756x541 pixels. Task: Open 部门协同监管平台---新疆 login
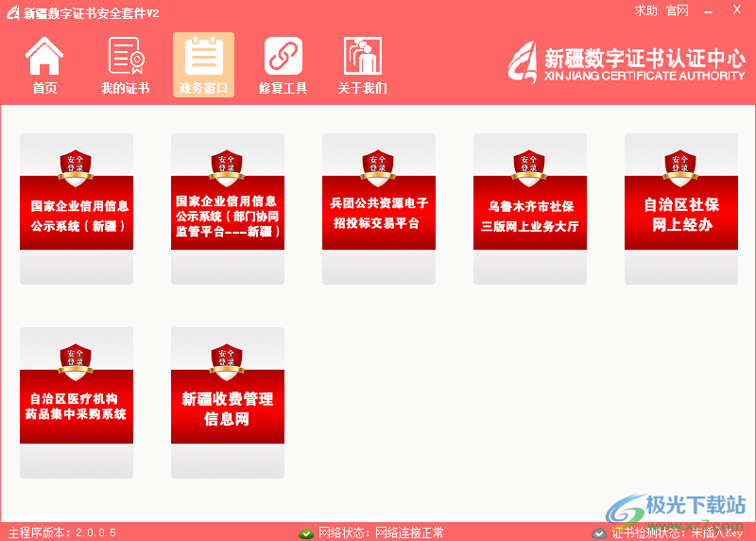(x=228, y=209)
